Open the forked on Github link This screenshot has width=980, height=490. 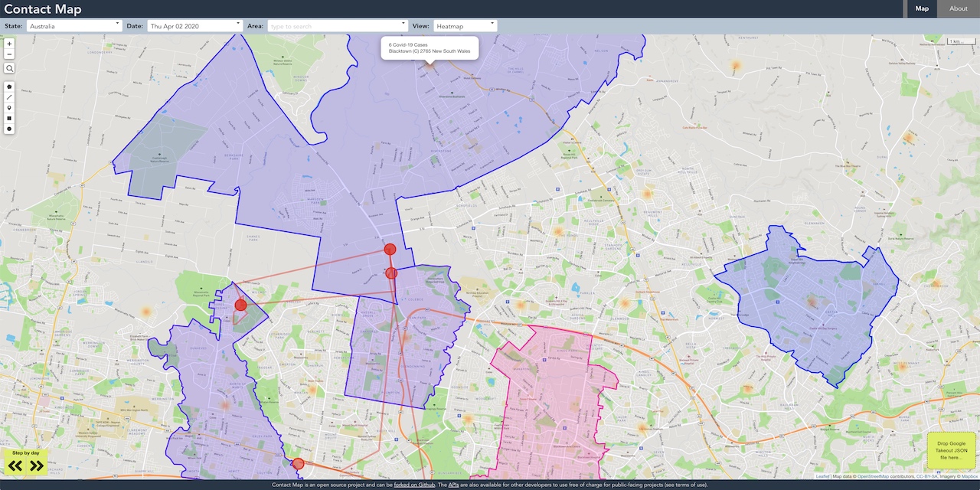(x=415, y=485)
